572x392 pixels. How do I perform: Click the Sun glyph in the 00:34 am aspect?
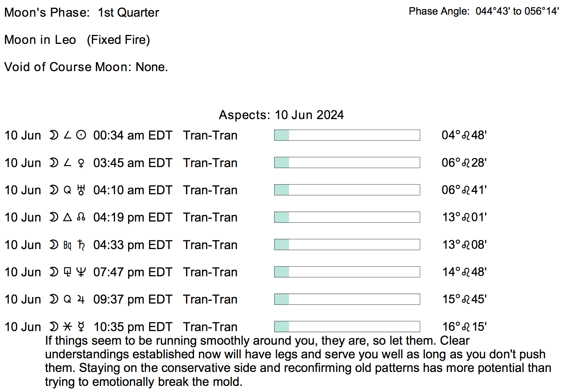tap(81, 135)
